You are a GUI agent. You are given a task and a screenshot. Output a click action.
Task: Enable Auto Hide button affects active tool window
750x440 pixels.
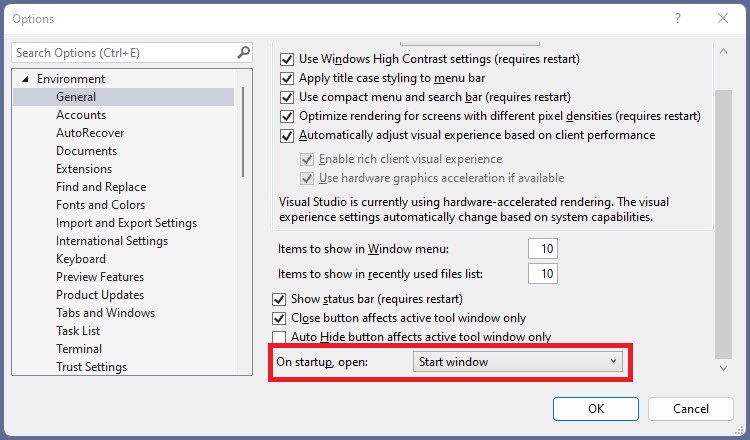click(280, 337)
